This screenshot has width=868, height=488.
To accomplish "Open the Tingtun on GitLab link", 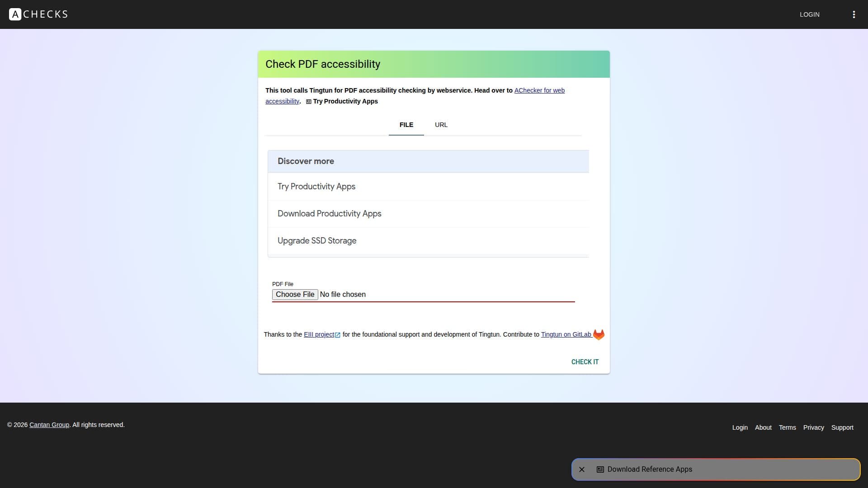I will point(566,334).
